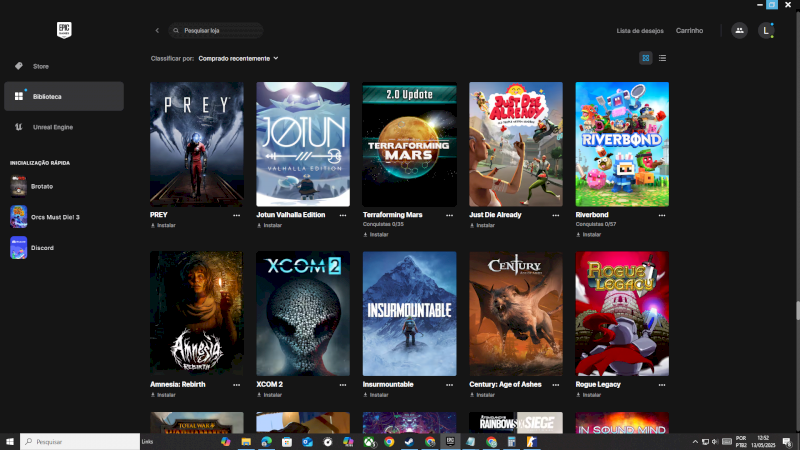800x450 pixels.
Task: Open the Store section
Action: tap(40, 66)
